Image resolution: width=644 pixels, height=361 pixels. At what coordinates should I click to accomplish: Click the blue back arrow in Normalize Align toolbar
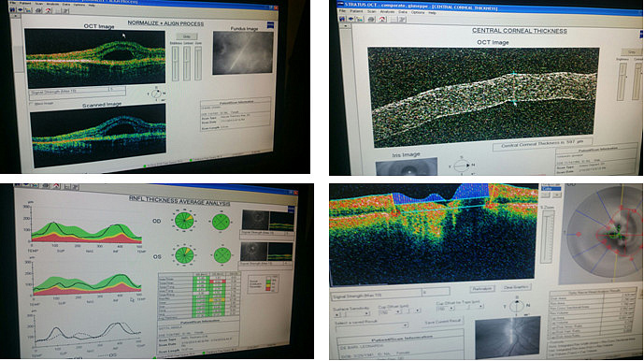(21, 10)
